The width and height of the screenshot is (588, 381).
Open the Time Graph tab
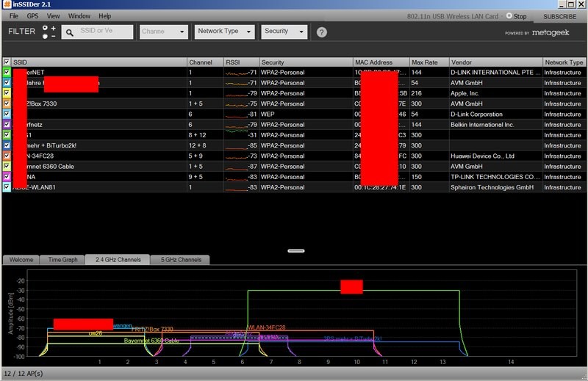[x=62, y=260]
